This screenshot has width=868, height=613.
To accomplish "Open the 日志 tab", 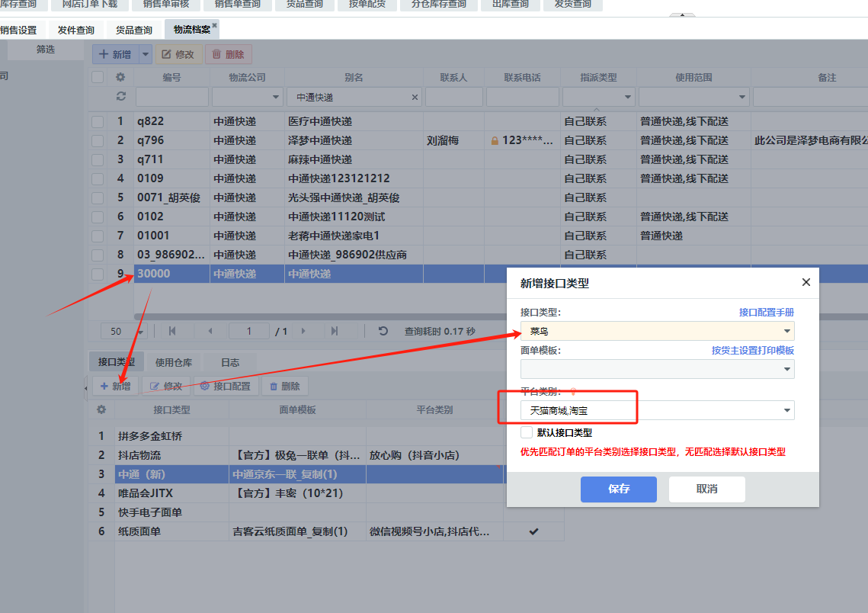I will pos(230,362).
